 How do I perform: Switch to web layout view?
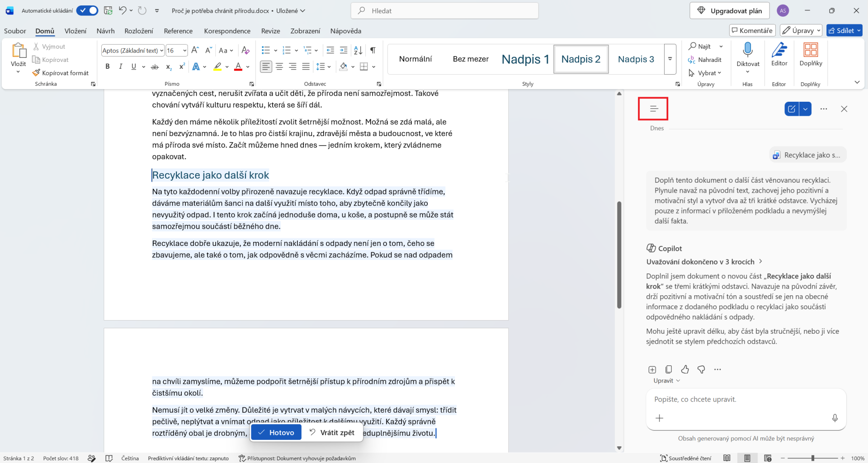pyautogui.click(x=768, y=458)
